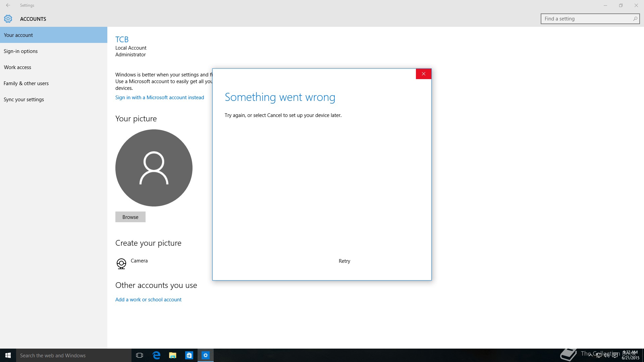Open Sign-in options
The height and width of the screenshot is (362, 644).
click(54, 51)
